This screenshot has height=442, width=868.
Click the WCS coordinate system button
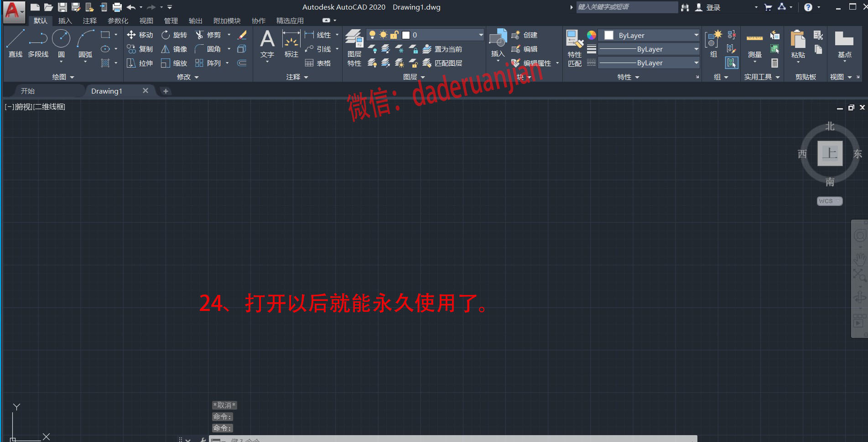pos(829,201)
